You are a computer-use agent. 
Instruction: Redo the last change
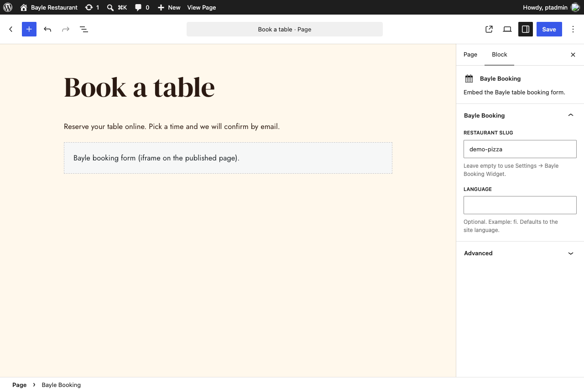click(x=66, y=29)
